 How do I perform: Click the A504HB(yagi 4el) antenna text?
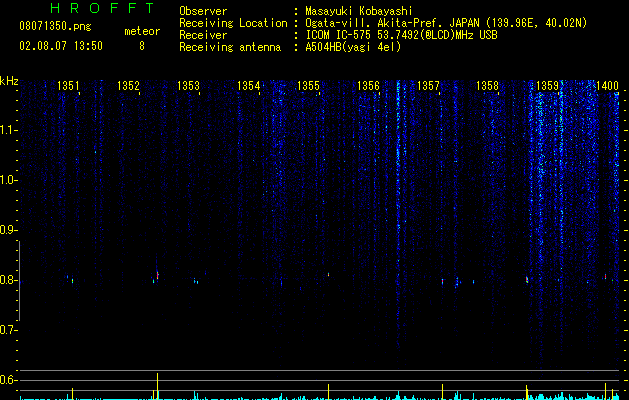click(353, 47)
